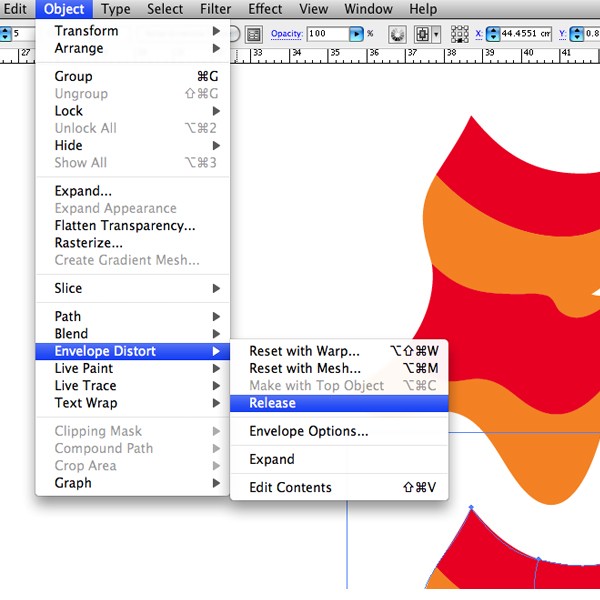Click the Y position stepper arrows
The height and width of the screenshot is (600, 600).
tap(576, 34)
